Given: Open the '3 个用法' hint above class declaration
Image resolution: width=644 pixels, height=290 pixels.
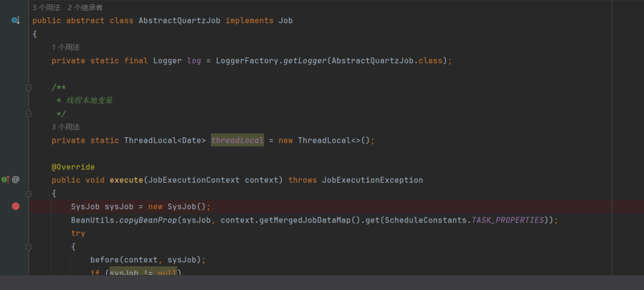Looking at the screenshot, I should 47,7.
